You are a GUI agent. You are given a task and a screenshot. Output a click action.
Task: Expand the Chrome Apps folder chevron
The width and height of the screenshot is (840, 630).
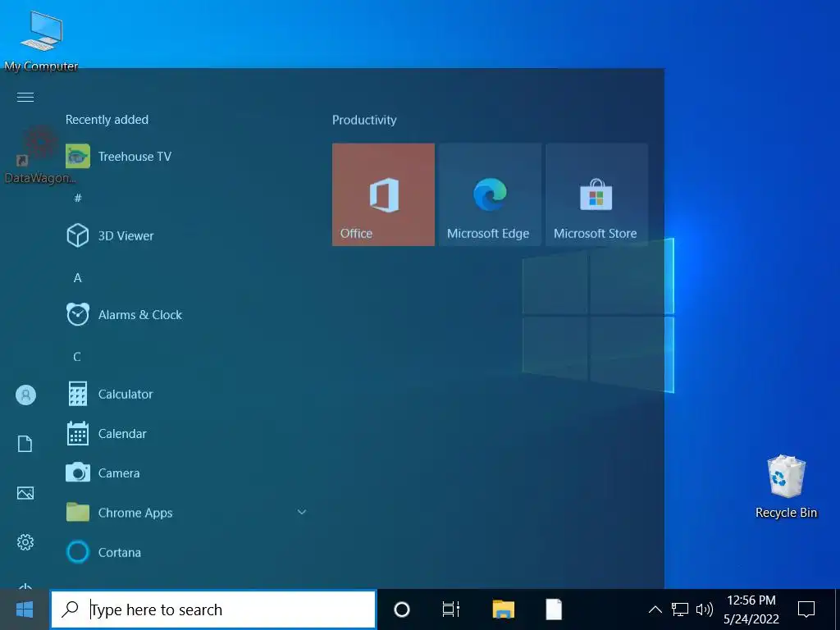tap(302, 512)
